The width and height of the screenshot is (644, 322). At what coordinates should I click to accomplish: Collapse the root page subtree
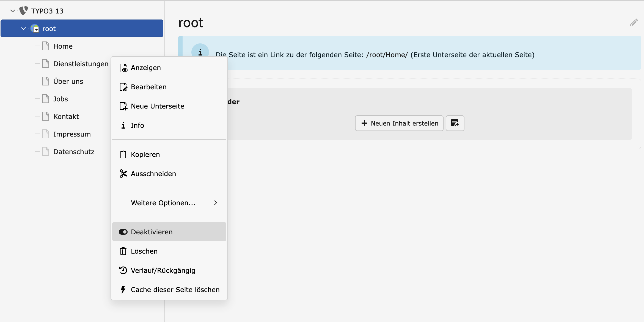tap(24, 29)
